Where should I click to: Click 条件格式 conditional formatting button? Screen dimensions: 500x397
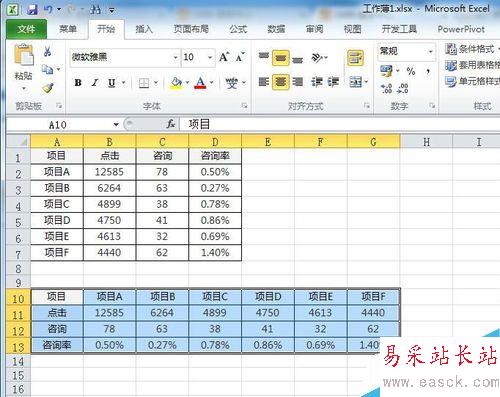click(x=473, y=49)
